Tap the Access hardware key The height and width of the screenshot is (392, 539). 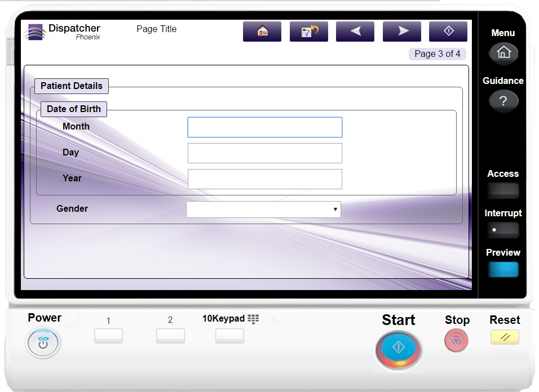pos(503,190)
